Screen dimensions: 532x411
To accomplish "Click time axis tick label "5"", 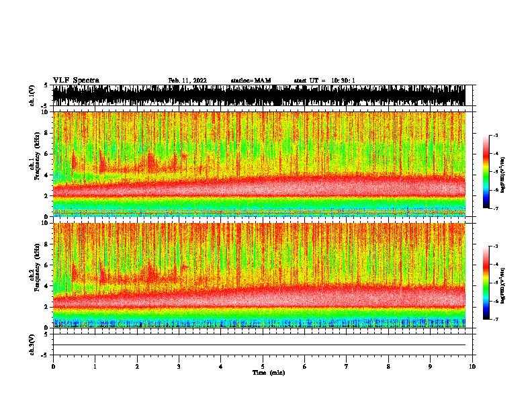I will coord(263,367).
